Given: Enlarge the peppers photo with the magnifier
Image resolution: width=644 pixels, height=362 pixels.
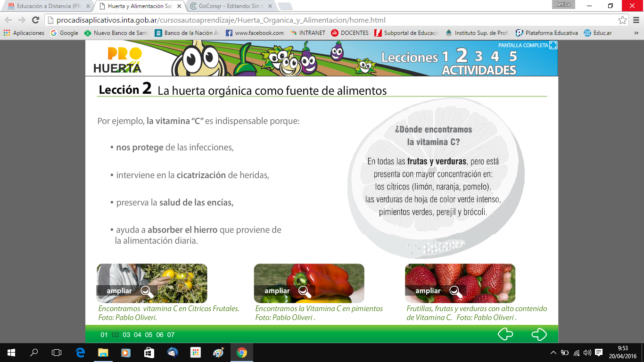Looking at the screenshot, I should click(305, 292).
